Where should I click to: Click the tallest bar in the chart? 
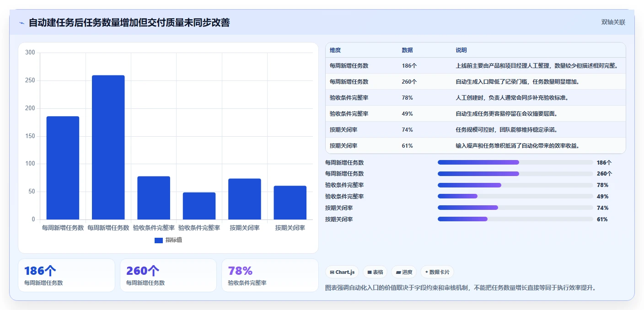pos(108,147)
